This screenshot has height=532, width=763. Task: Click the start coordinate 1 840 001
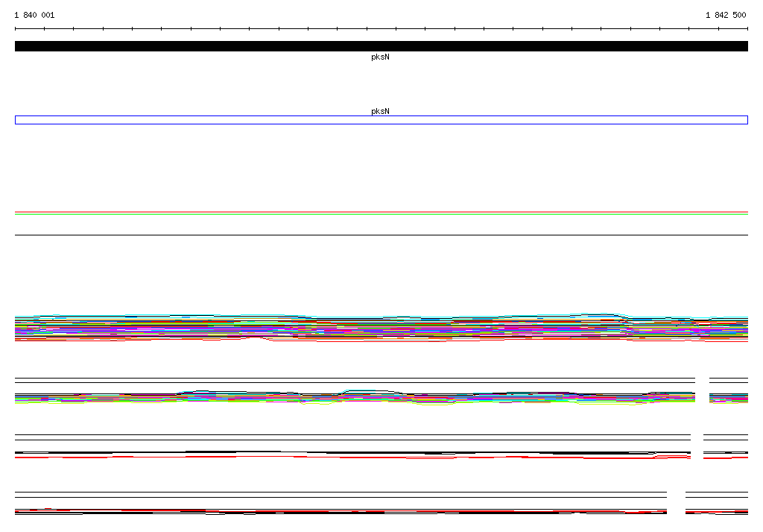(x=34, y=15)
